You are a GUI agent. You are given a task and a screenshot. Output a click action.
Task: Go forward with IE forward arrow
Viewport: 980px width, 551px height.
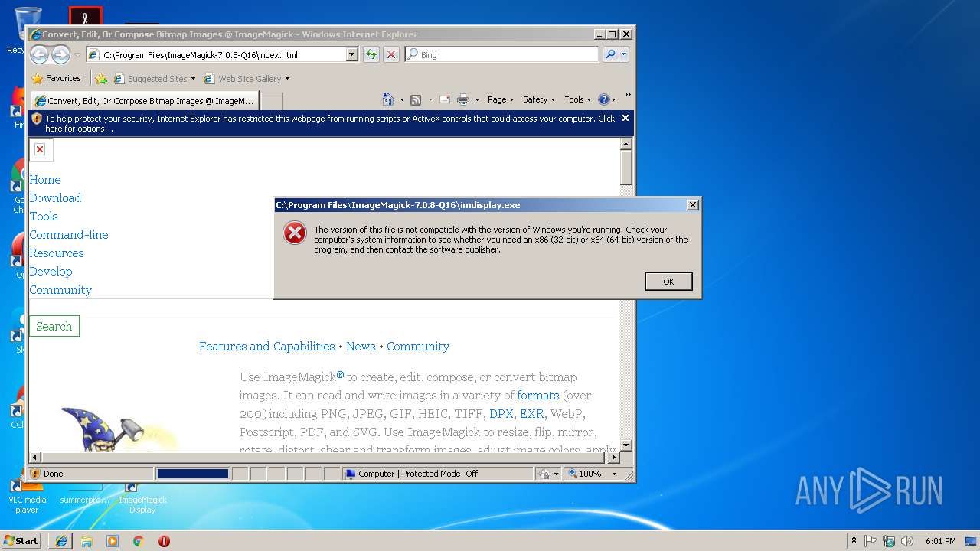click(60, 54)
